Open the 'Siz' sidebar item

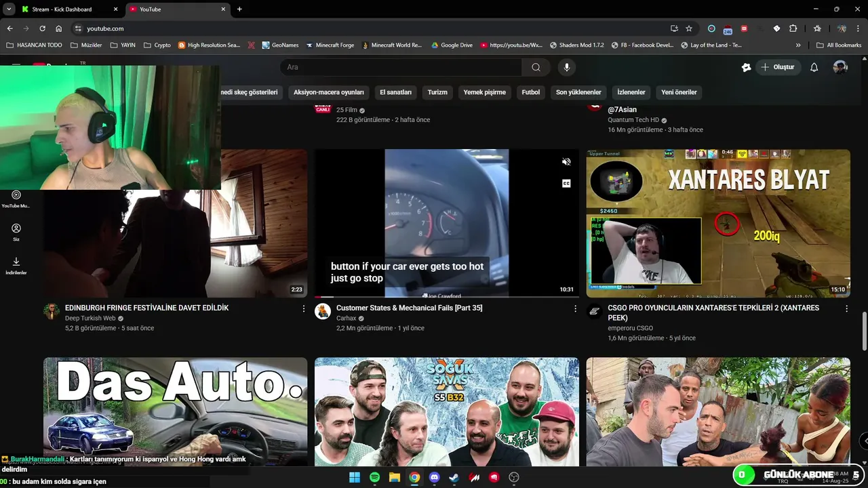16,232
